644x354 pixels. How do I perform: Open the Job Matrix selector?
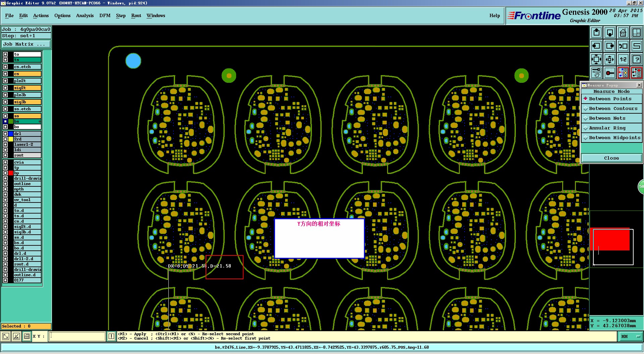(26, 44)
